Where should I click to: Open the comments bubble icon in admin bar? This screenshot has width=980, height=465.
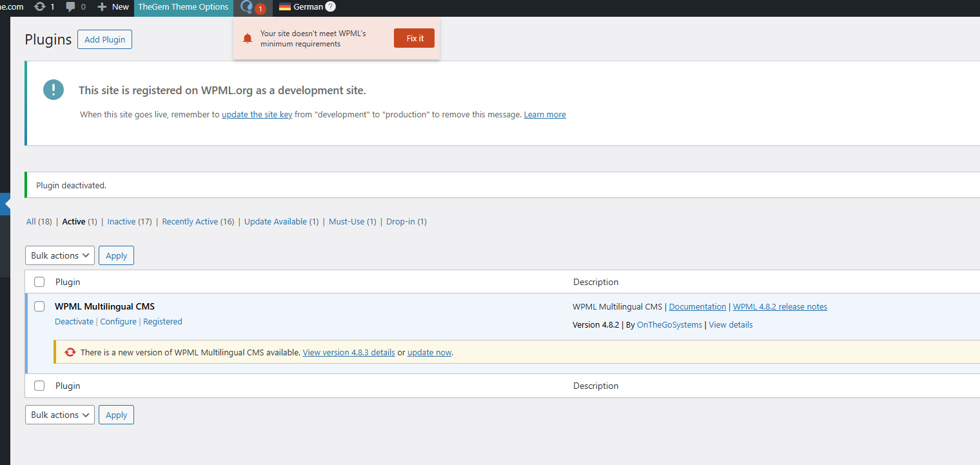[71, 6]
